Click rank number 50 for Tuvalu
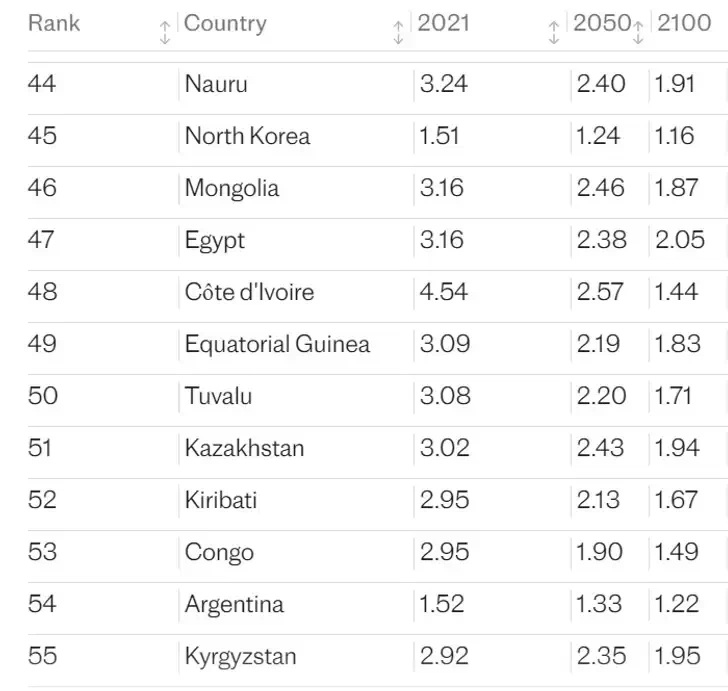Screen dimensions: 728x691 (x=43, y=396)
